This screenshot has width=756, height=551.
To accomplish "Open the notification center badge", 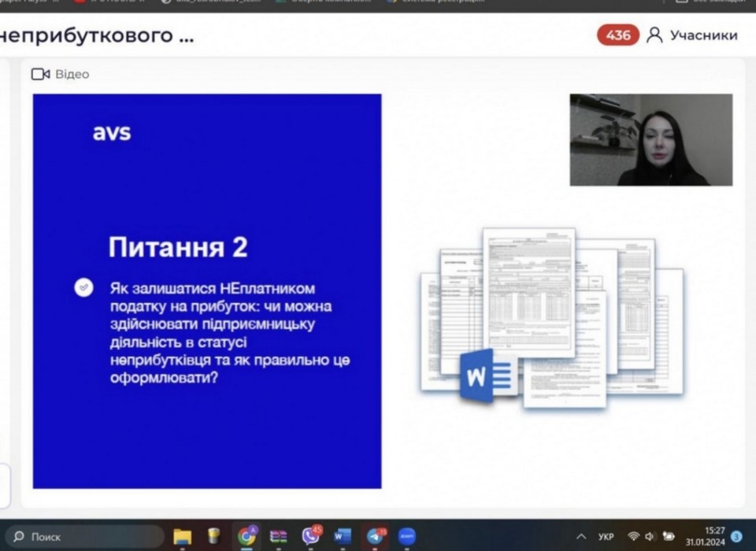I will tap(737, 537).
